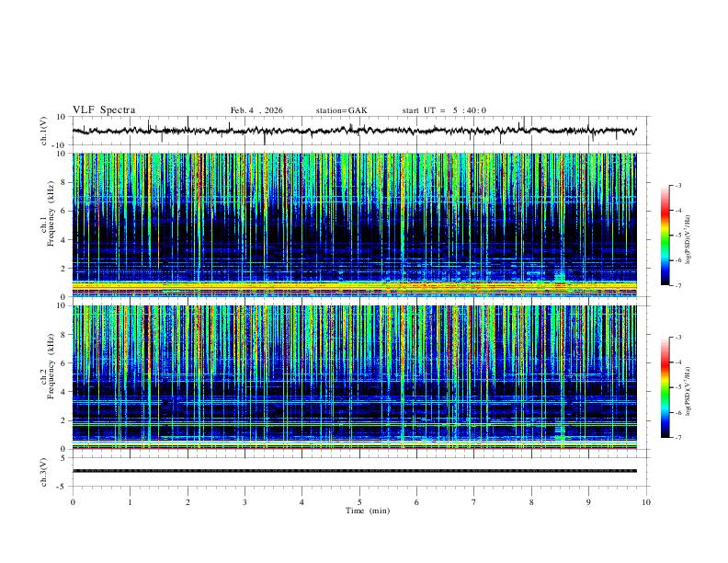Click the "6" kHz tick on ch.1 frequency axis
Screen dimensions: 728x563
tap(63, 211)
